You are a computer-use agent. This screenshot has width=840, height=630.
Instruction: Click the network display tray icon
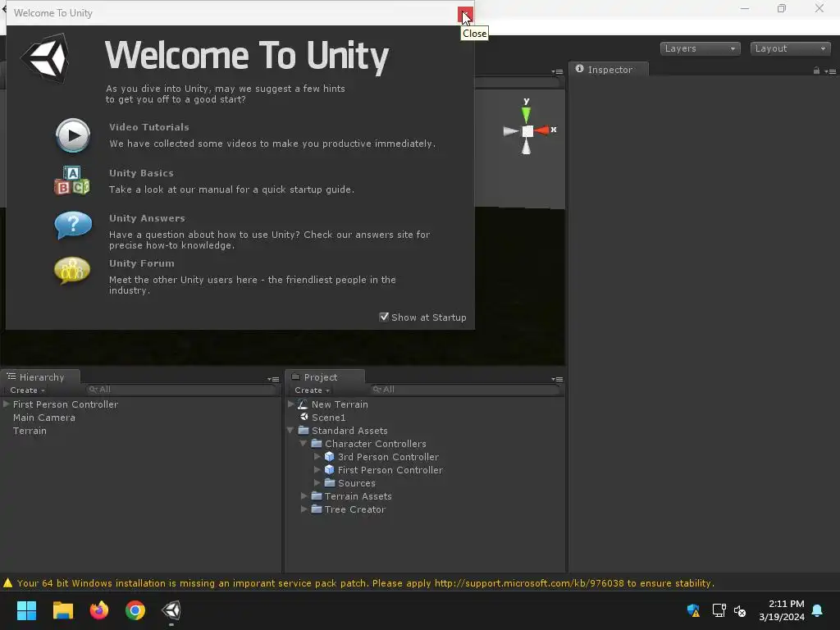point(719,610)
